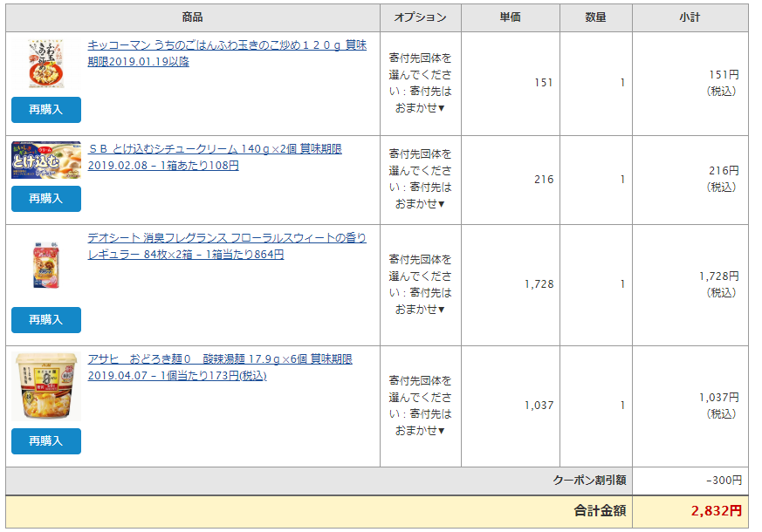
Task: Click subtotal 1,037円 (税込)
Action: coord(718,406)
